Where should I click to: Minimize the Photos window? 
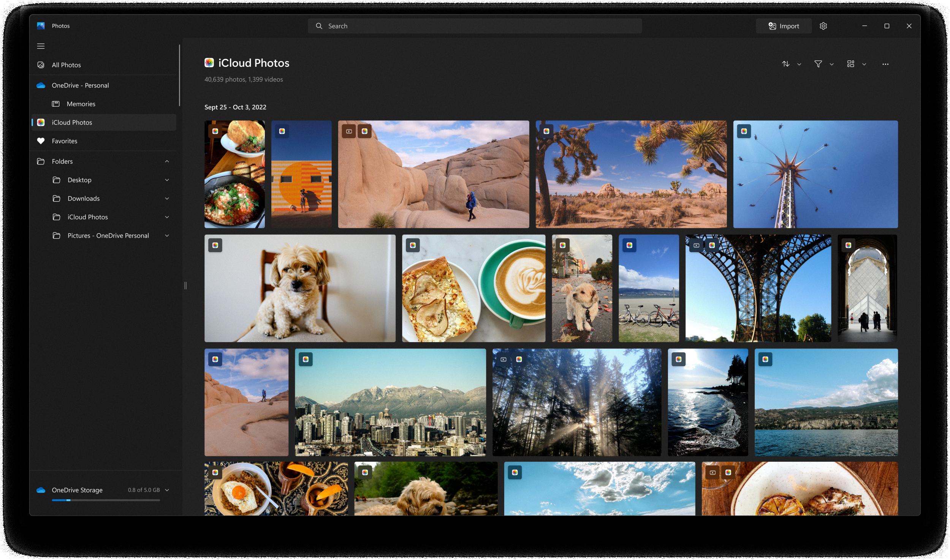[x=864, y=26]
